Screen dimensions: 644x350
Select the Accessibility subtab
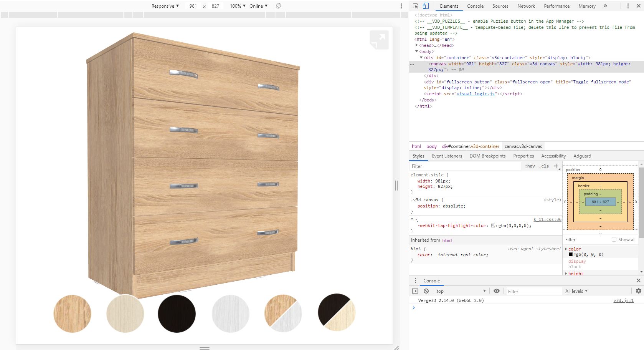(x=553, y=156)
